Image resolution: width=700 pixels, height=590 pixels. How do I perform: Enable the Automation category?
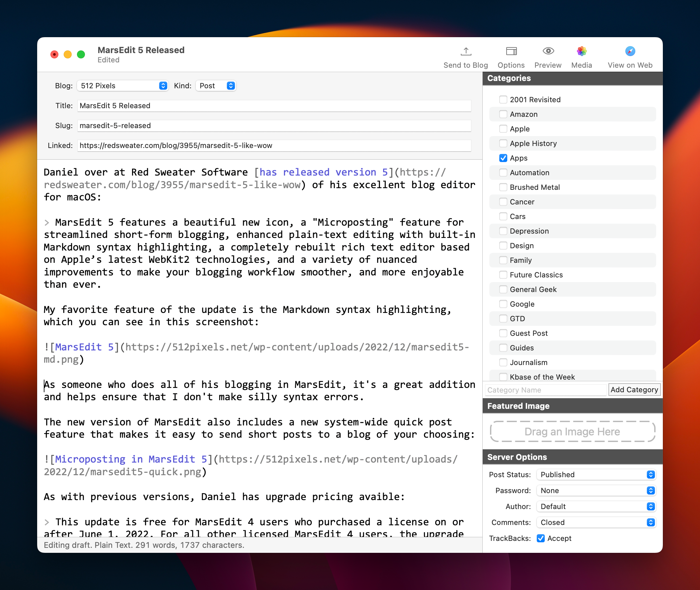click(x=503, y=173)
